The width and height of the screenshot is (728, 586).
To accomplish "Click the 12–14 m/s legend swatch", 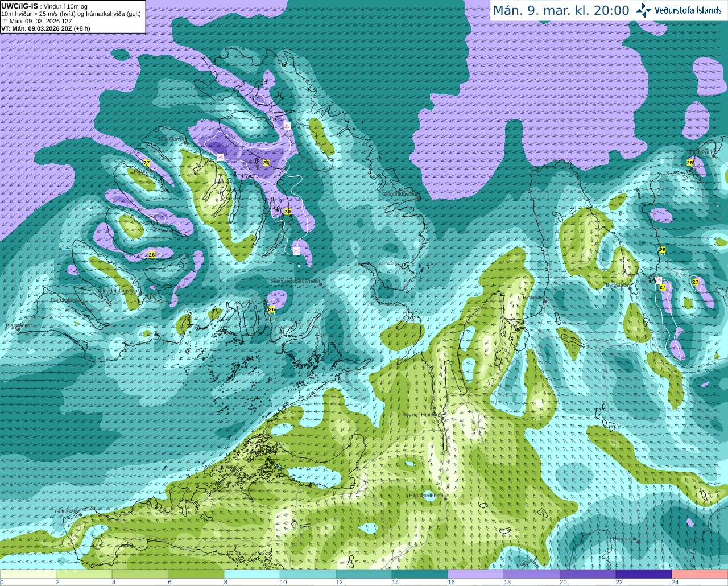I will 364,574.
